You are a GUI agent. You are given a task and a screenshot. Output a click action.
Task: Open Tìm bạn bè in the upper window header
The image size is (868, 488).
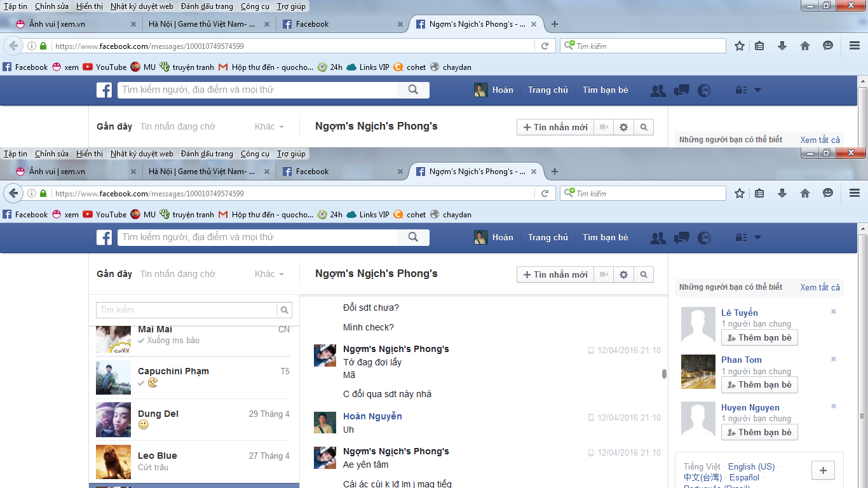(606, 90)
